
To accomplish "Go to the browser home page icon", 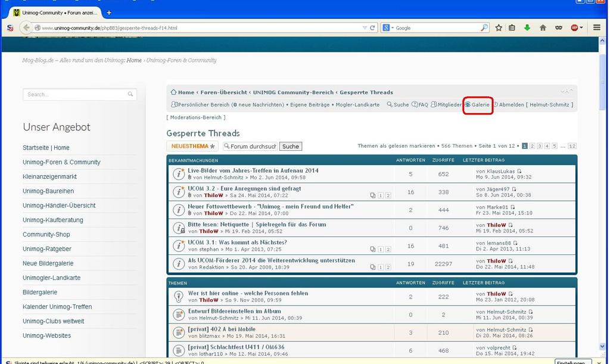I will 543,27.
